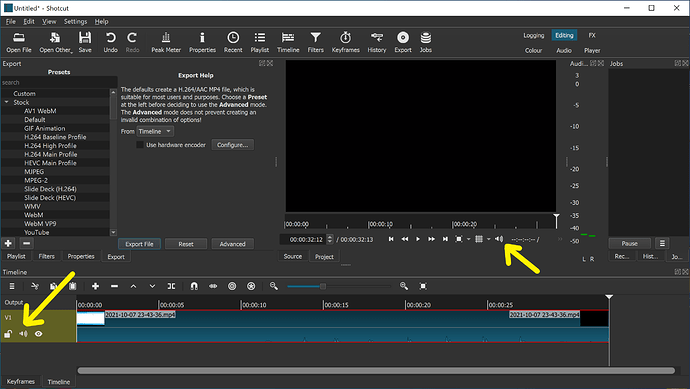Toggle ripple trim and drop
The width and height of the screenshot is (690, 389).
tap(232, 286)
